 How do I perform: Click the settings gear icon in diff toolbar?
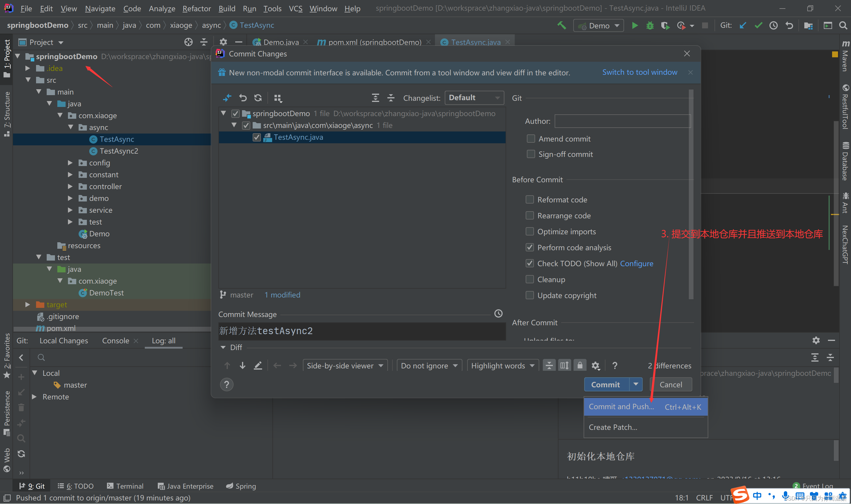tap(596, 365)
